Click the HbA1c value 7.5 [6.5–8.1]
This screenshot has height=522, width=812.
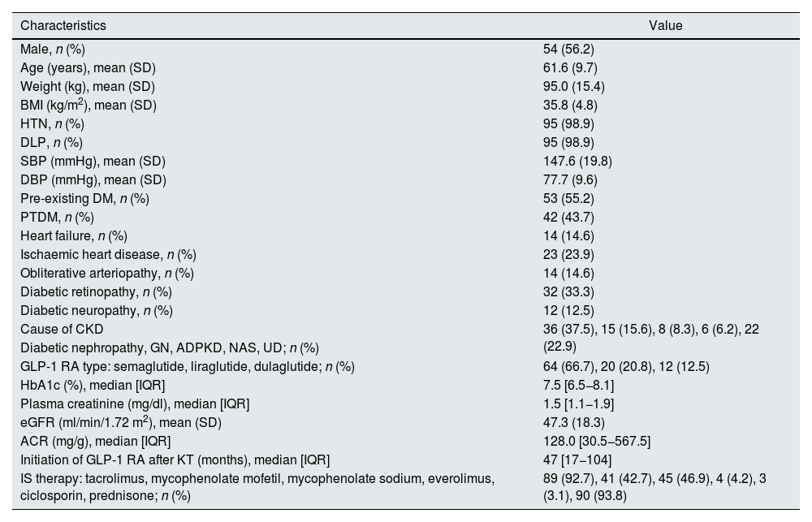point(578,385)
